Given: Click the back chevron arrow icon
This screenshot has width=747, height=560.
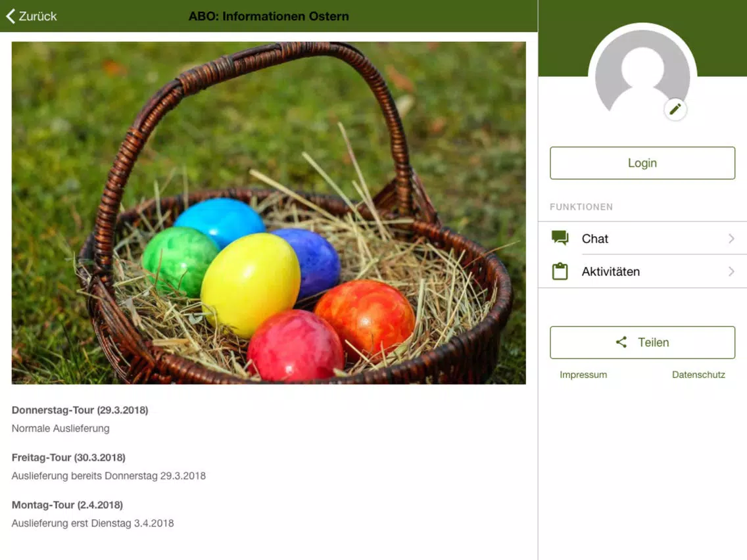Looking at the screenshot, I should point(11,16).
